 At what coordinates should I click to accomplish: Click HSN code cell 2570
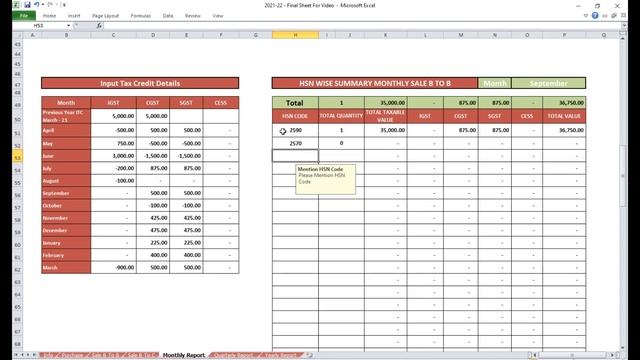[x=295, y=143]
